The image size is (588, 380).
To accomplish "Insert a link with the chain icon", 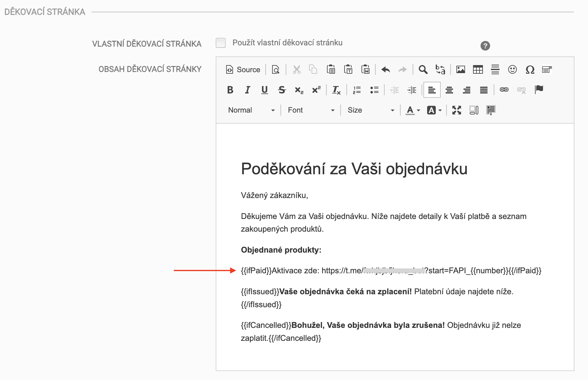I will point(504,90).
